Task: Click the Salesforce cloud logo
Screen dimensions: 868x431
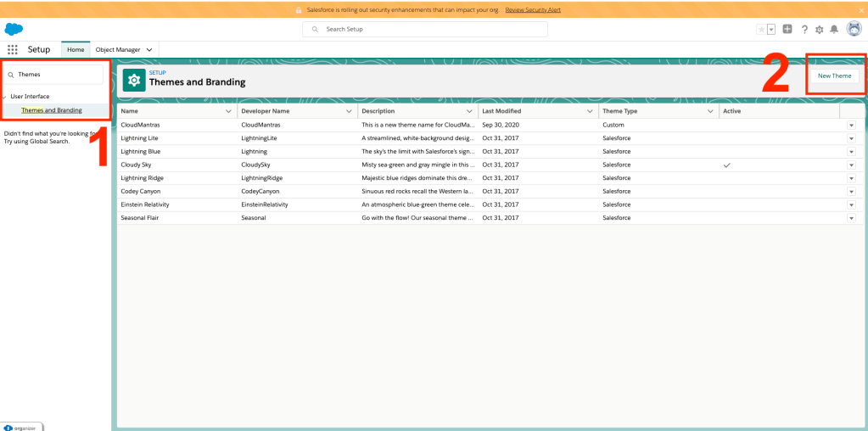Action: [x=14, y=29]
